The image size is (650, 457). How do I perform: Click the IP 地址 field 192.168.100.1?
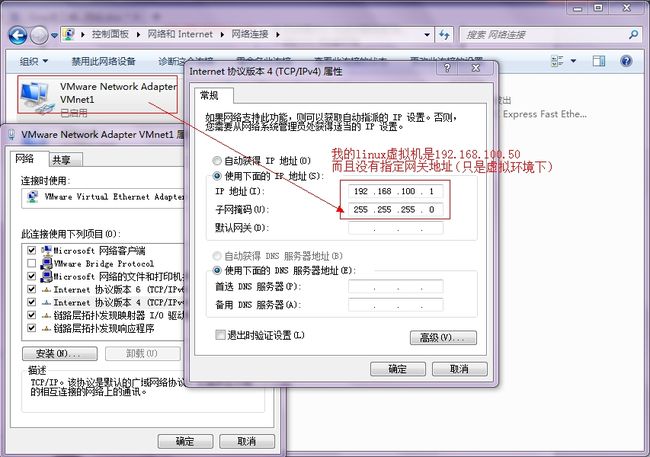[x=395, y=191]
